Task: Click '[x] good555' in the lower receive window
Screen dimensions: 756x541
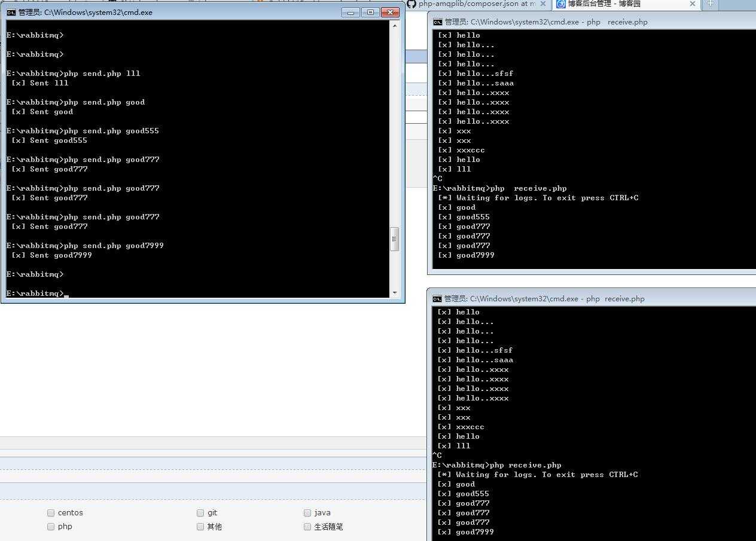Action: coord(463,494)
